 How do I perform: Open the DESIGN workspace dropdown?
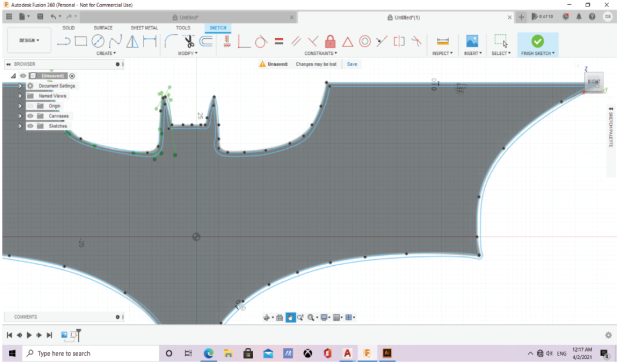point(29,40)
